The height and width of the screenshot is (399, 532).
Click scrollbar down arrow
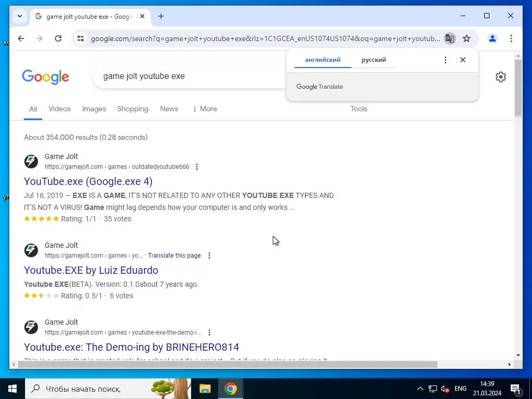click(x=518, y=355)
